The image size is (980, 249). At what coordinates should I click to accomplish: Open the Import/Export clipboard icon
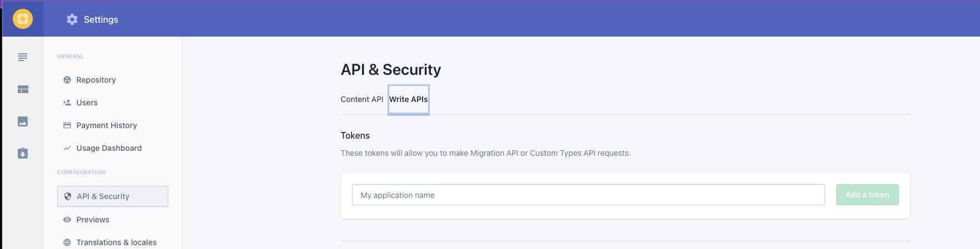pos(23,154)
